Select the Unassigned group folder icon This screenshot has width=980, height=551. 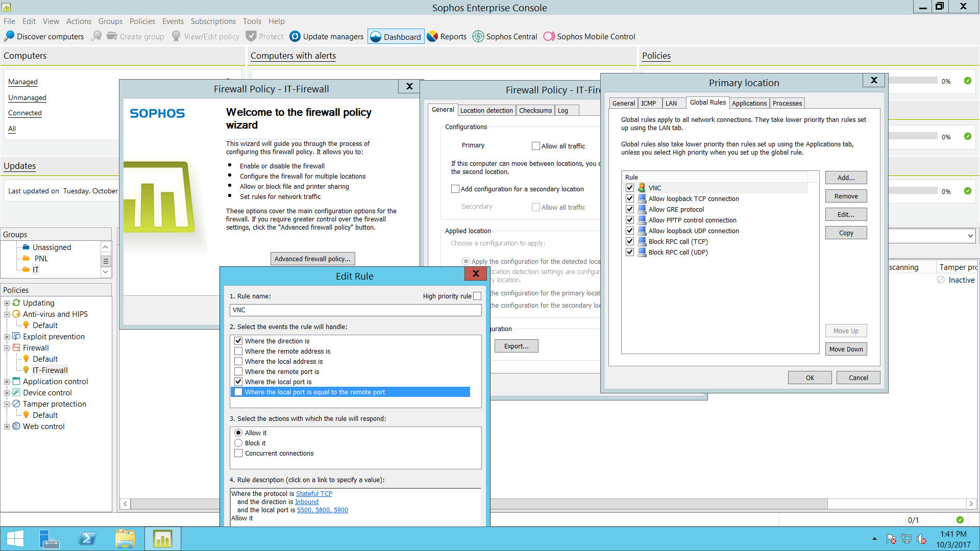[26, 247]
